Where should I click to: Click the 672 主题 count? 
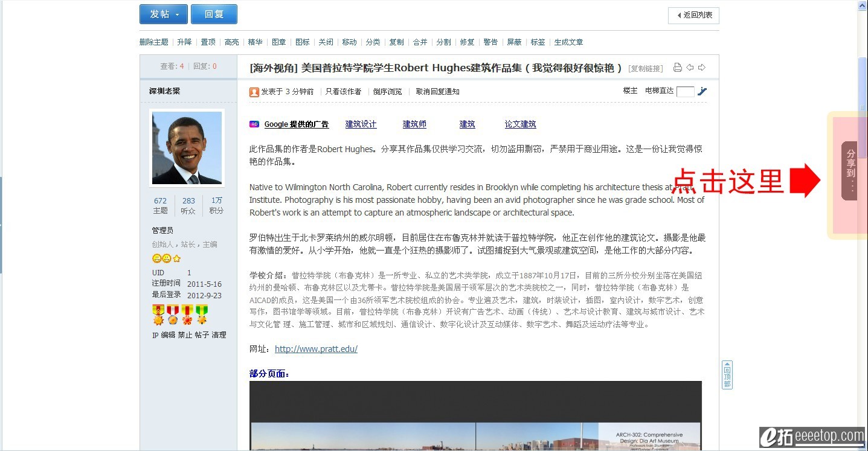click(161, 205)
